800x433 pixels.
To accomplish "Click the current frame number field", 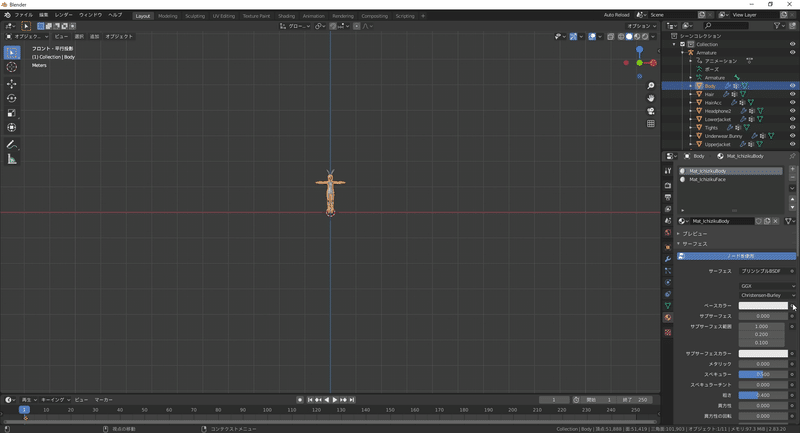I will [554, 400].
